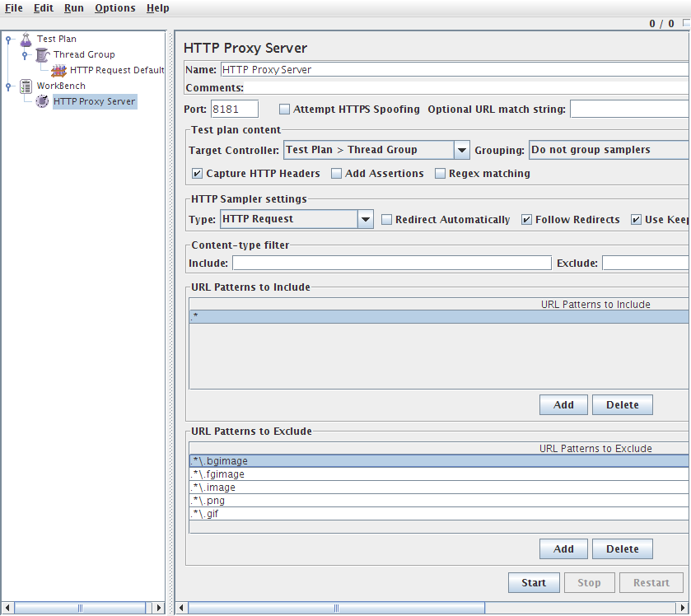The height and width of the screenshot is (616, 691).
Task: Select HTTP Request Defaults tree node
Action: pos(117,71)
